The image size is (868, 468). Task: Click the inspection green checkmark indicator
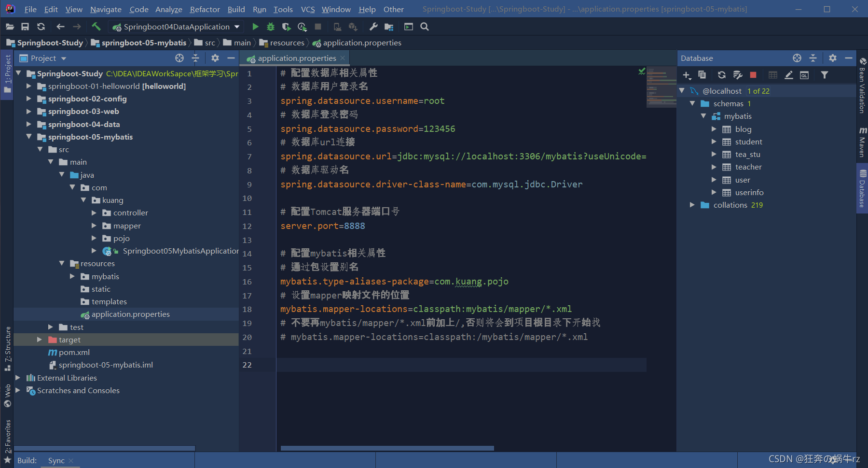(x=641, y=71)
